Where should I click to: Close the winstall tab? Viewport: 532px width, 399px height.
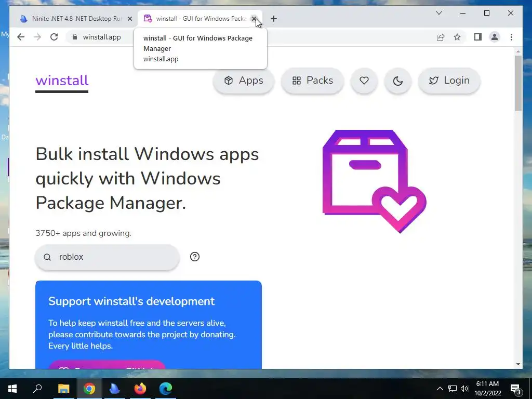click(254, 19)
